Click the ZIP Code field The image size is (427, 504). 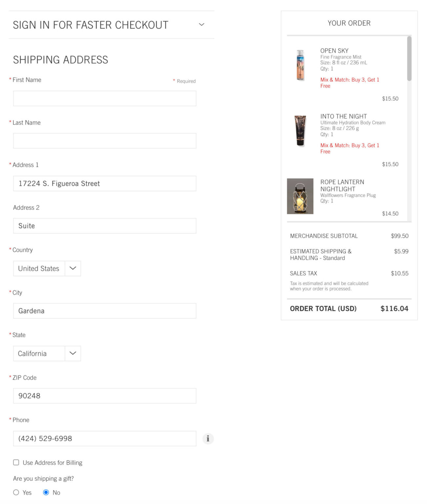105,396
